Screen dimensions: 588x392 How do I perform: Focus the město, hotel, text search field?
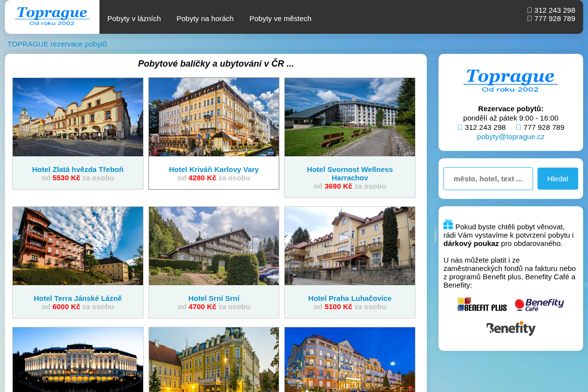[488, 178]
